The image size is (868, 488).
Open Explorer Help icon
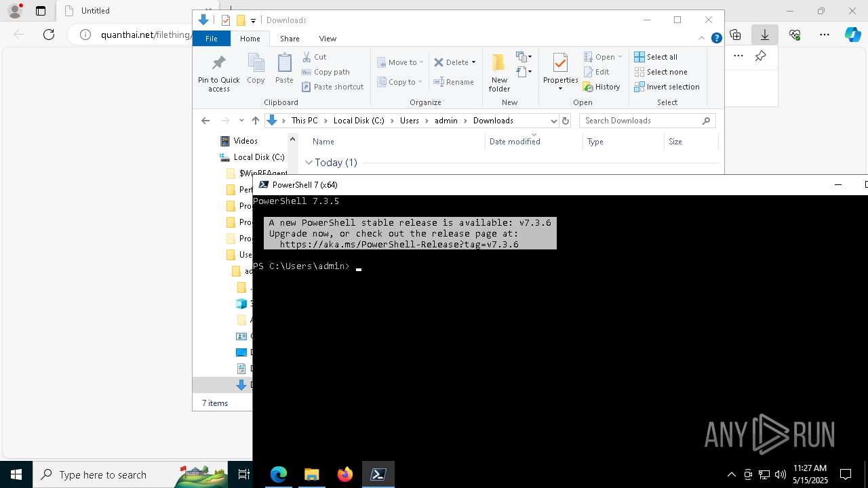click(716, 38)
